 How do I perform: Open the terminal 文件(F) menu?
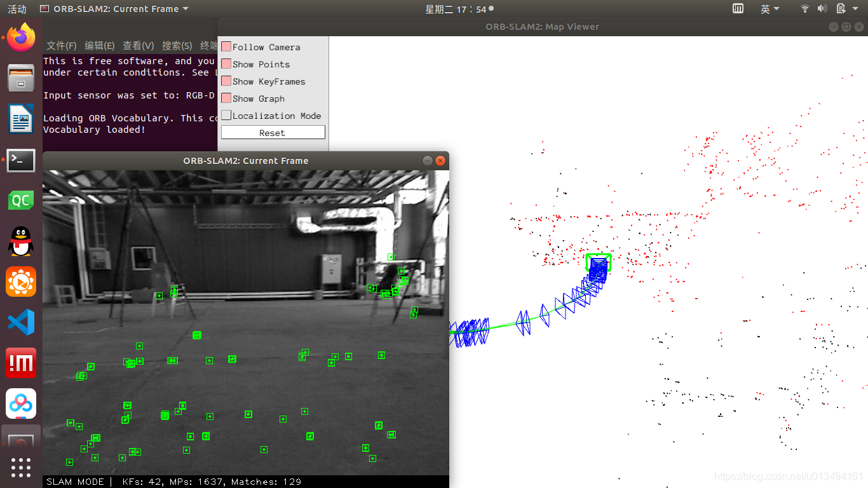click(x=62, y=46)
